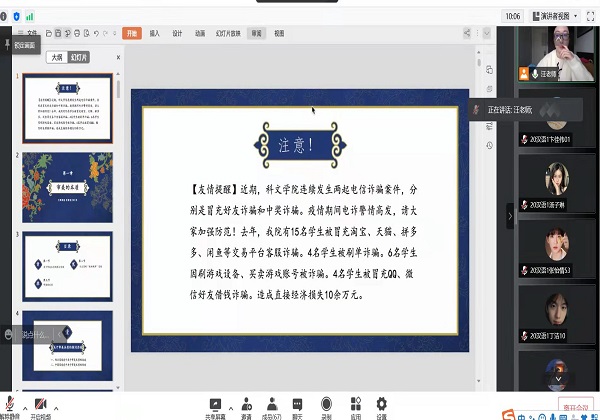
Task: Click the blue security shield icon
Action: point(16,16)
